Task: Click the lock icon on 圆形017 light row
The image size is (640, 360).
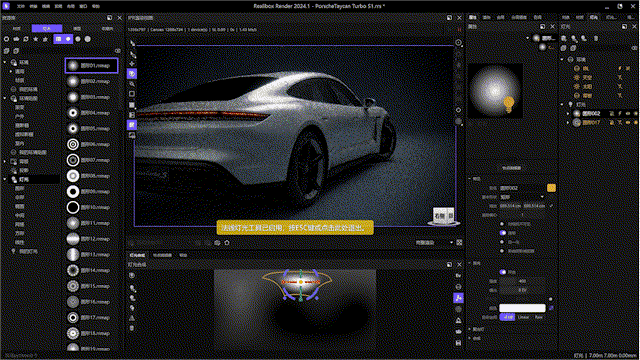Action: coord(612,122)
